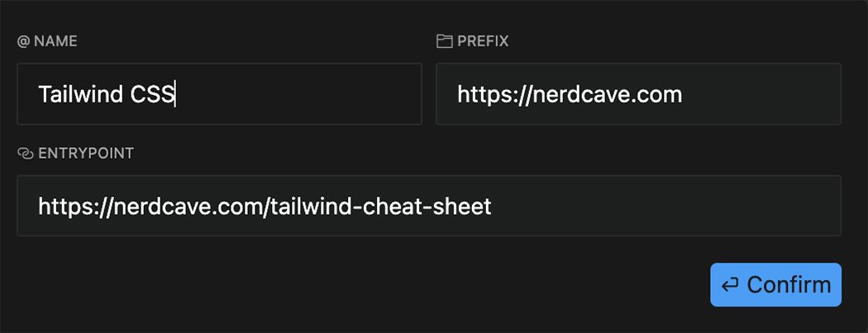Click the return arrow icon in Confirm
Image resolution: width=868 pixels, height=333 pixels.
coord(730,286)
